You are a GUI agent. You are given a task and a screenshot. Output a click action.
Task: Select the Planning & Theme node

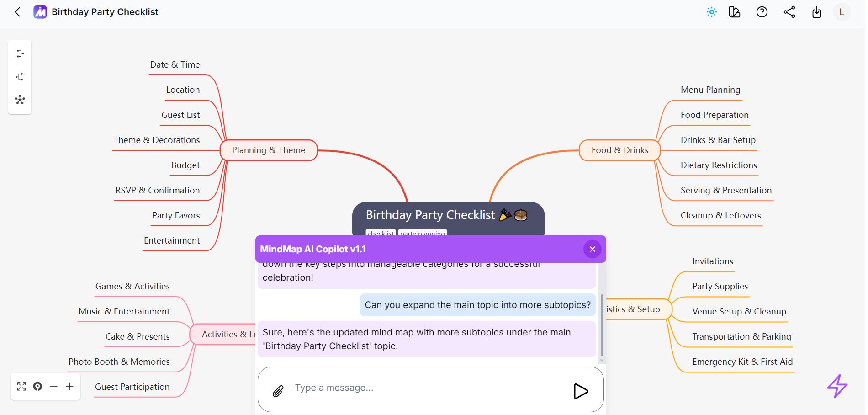tap(269, 150)
